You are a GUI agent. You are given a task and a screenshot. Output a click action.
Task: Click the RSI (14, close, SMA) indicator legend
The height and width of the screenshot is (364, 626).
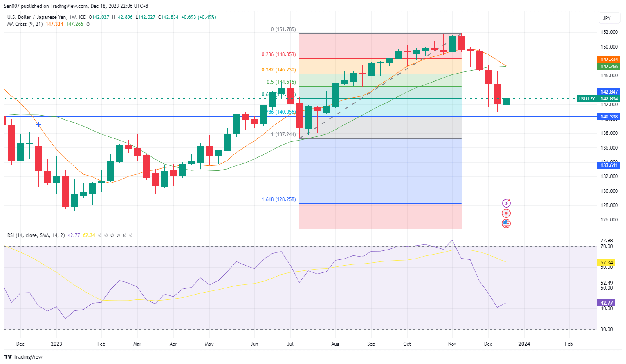tap(36, 235)
